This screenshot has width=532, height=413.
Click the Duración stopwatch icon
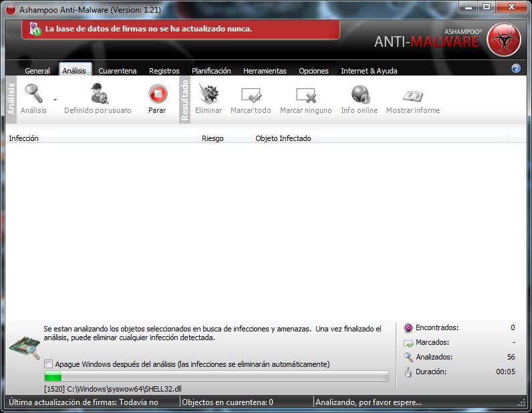click(x=408, y=372)
